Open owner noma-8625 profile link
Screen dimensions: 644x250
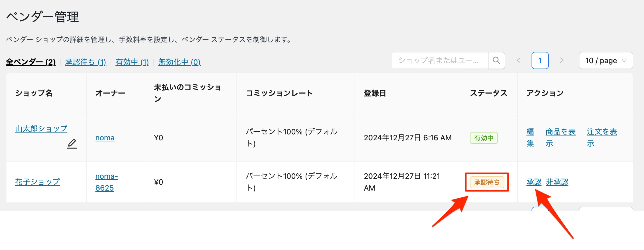coord(106,182)
